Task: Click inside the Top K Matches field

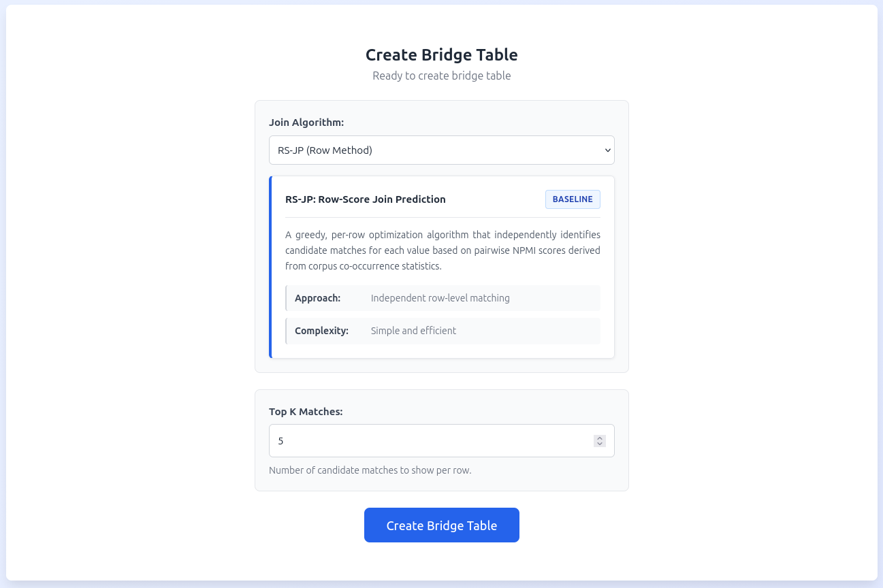Action: pos(429,441)
